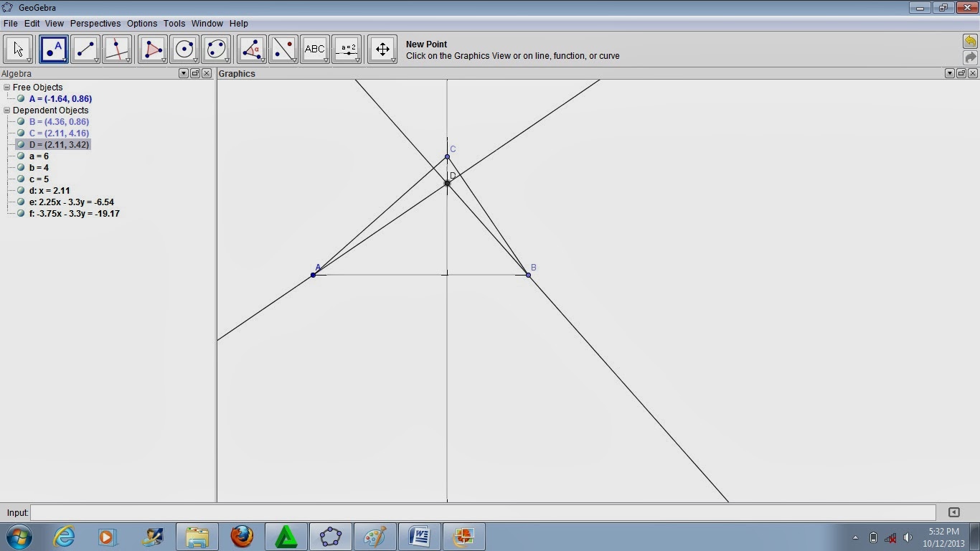Image resolution: width=980 pixels, height=551 pixels.
Task: Show hidden system tray icons
Action: click(855, 537)
